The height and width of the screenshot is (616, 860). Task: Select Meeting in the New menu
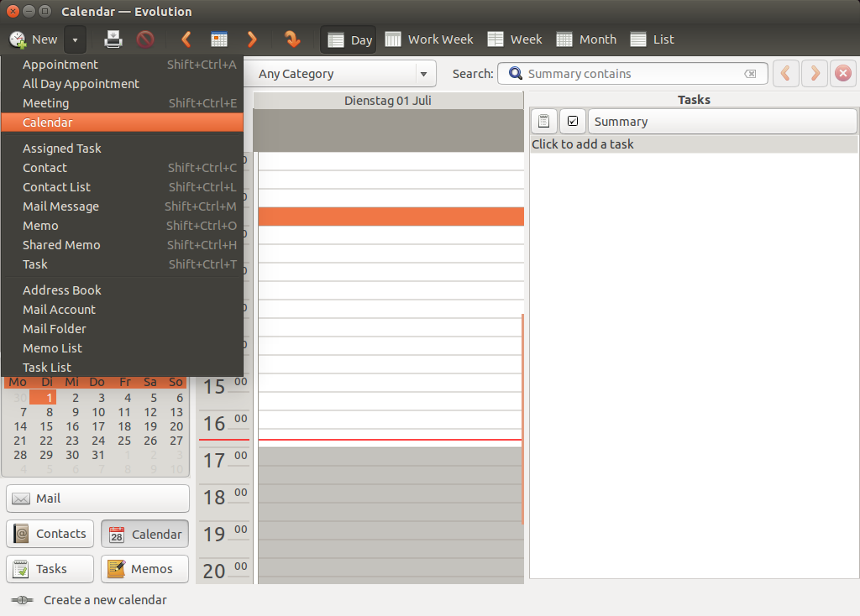click(122, 103)
